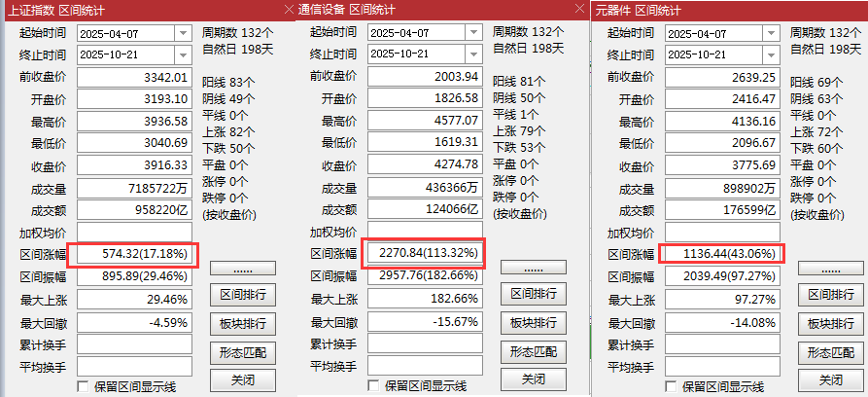Open end date dropdown in 上证指数 window
Image resolution: width=868 pixels, height=397 pixels.
pyautogui.click(x=184, y=54)
